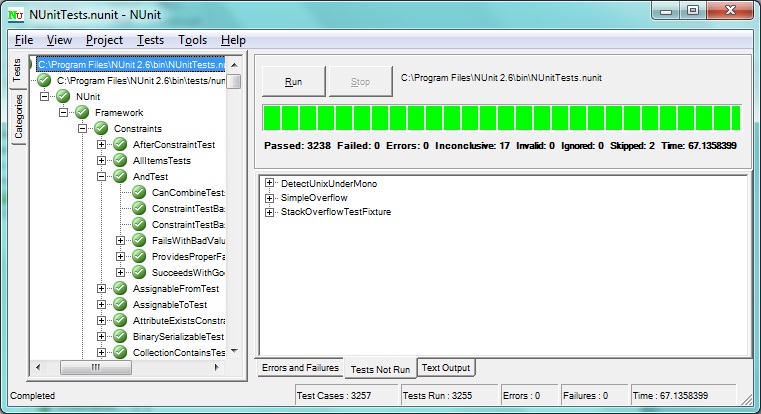Click pass icon next to AfterConstraintTest

point(120,145)
